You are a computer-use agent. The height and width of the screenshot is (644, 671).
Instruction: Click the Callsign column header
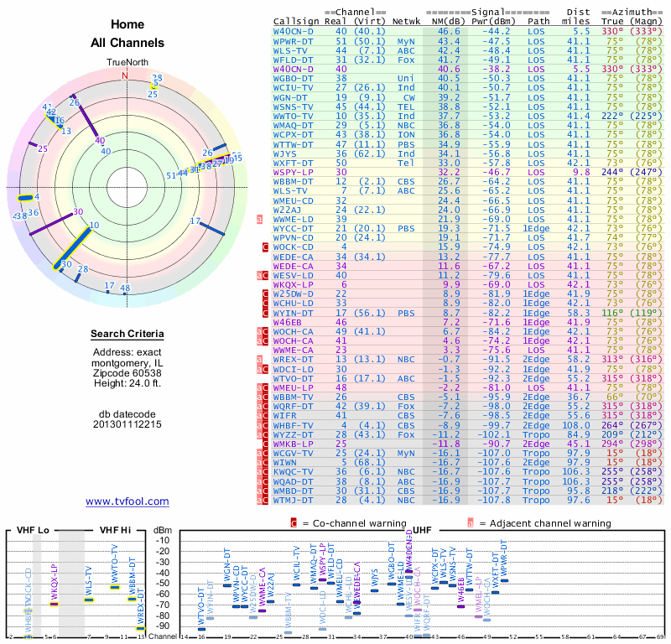297,22
